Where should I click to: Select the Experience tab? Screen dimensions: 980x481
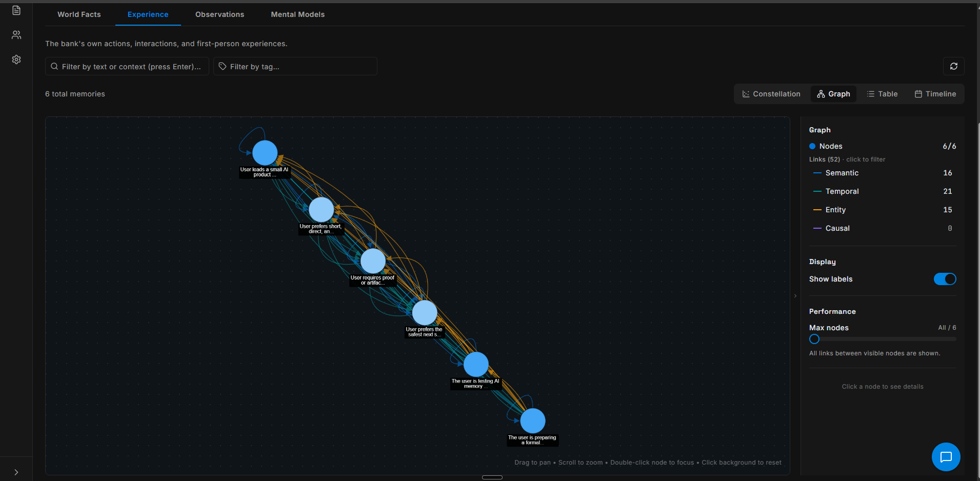[x=148, y=14]
